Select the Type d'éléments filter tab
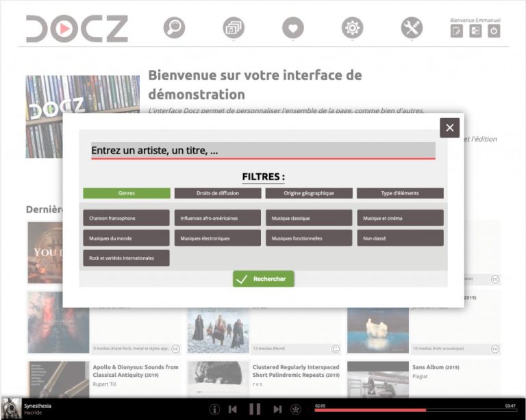526x420 pixels. pyautogui.click(x=400, y=193)
